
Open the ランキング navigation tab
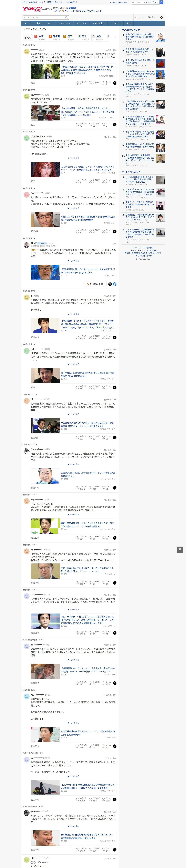[115, 24]
